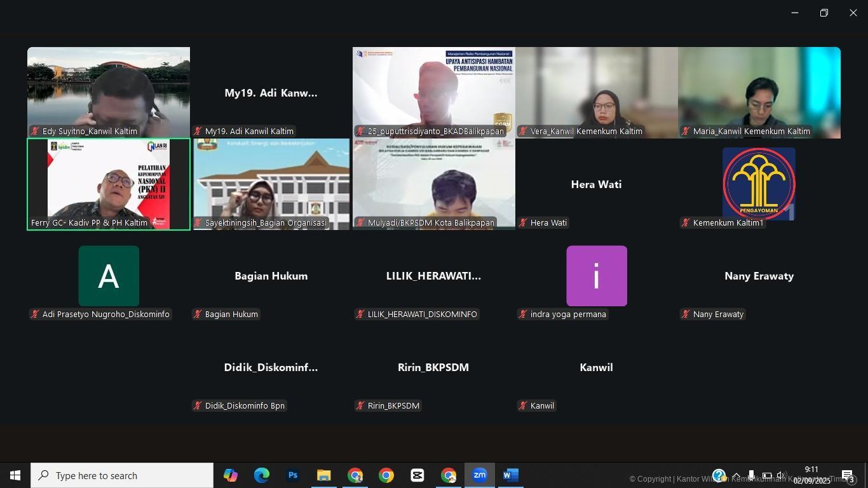Open Windows notification center icon

coord(847,475)
